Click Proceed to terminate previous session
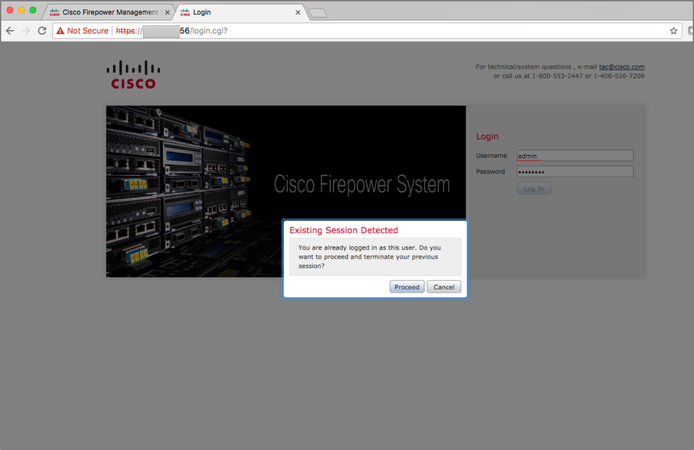694x450 pixels. (407, 287)
